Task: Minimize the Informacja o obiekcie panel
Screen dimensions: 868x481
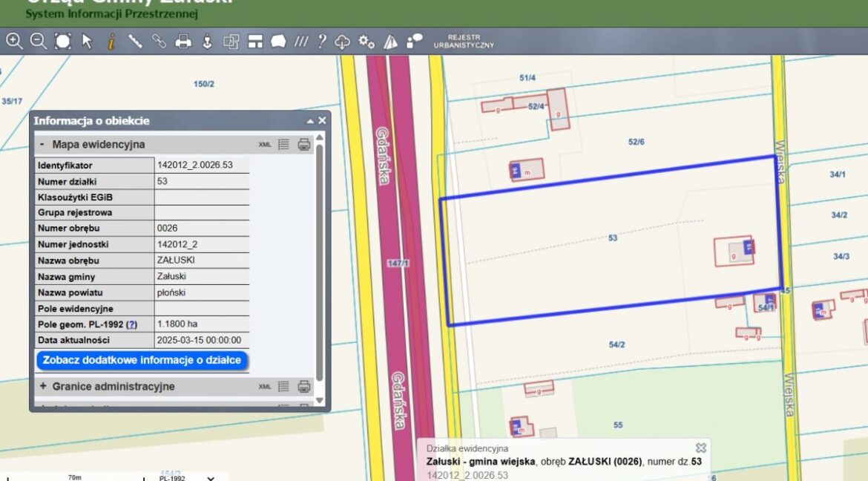Action: (x=310, y=121)
